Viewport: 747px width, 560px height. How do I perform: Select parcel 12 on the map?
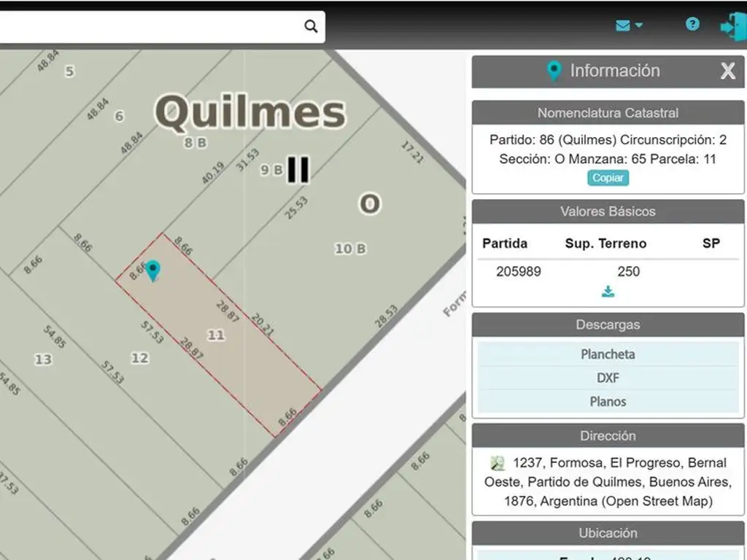139,357
